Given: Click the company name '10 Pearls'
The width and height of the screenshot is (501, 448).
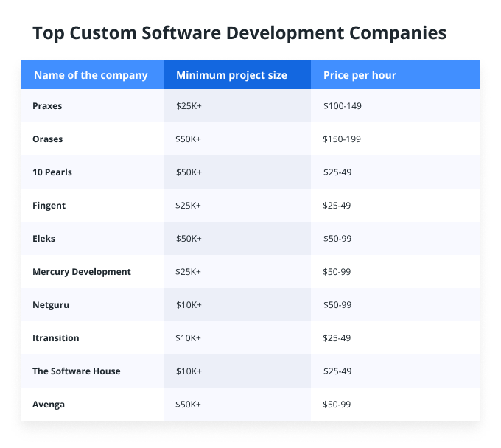Looking at the screenshot, I should (52, 172).
